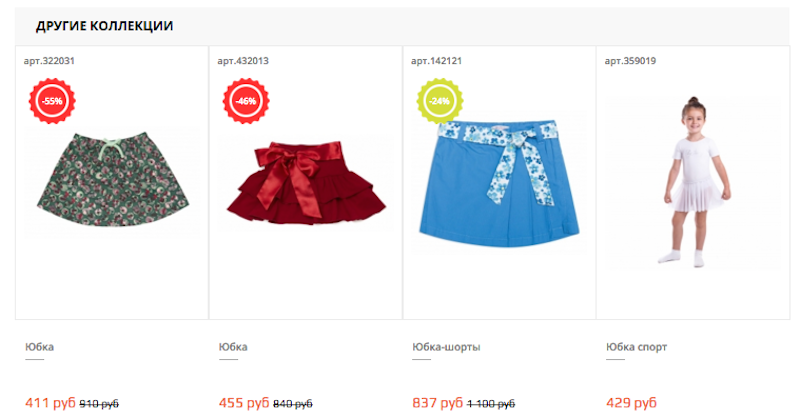Open the Юбка спорт product link

(x=636, y=347)
